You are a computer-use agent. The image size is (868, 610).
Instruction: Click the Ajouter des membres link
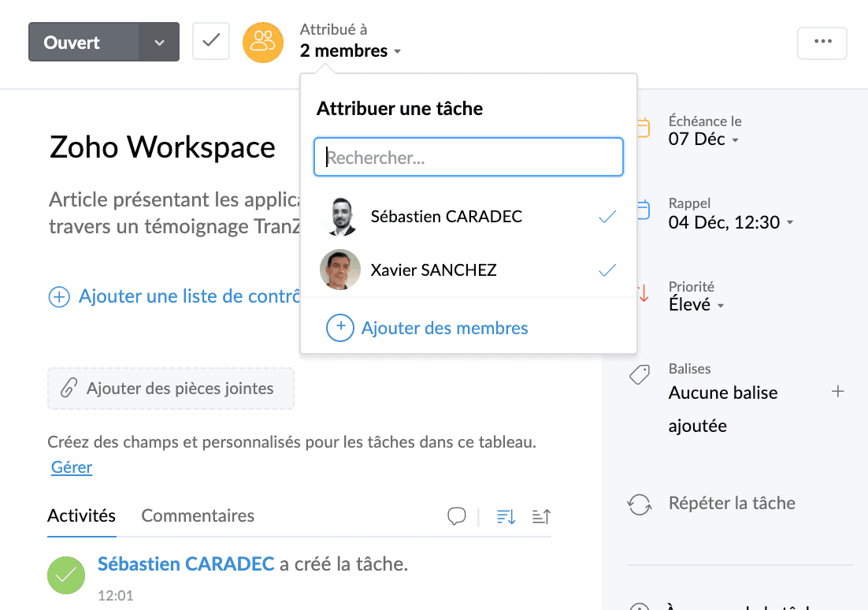444,328
